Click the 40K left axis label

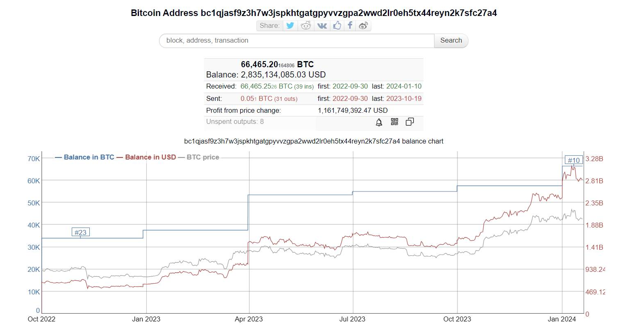coord(34,225)
